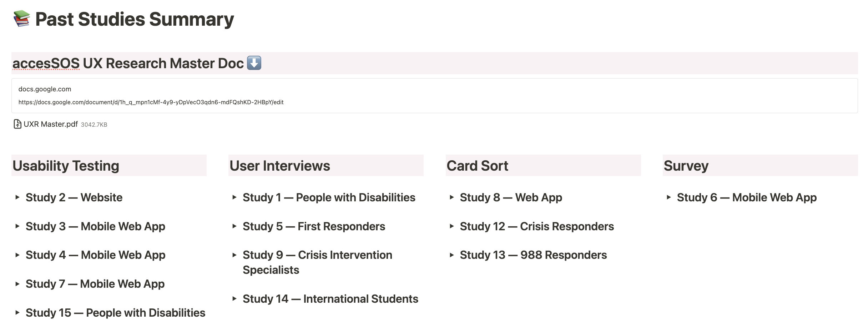Open Study 12 — Crisis Responders toggle
The image size is (868, 332).
[x=451, y=226]
